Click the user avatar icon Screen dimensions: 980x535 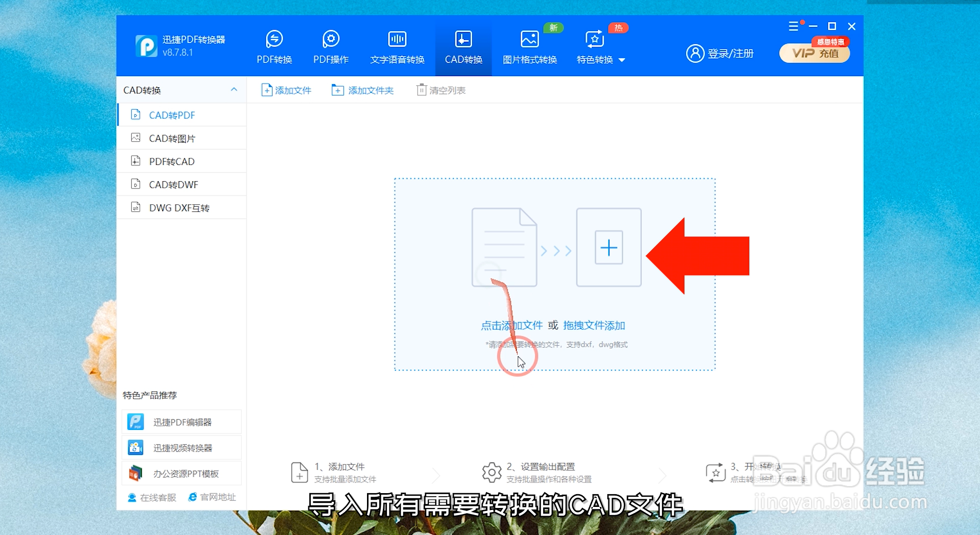click(695, 53)
